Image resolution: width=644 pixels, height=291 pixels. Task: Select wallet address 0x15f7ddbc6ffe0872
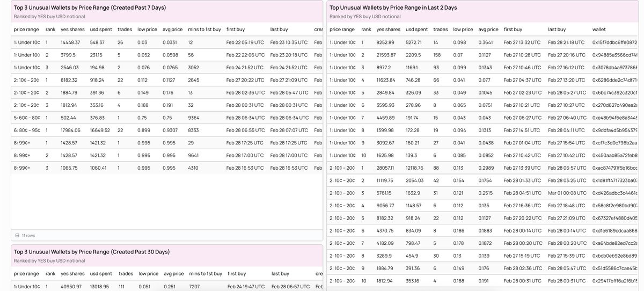[x=614, y=42]
